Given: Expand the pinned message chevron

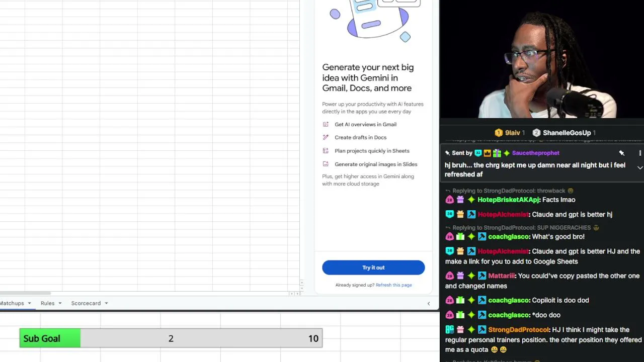Looking at the screenshot, I should (640, 167).
